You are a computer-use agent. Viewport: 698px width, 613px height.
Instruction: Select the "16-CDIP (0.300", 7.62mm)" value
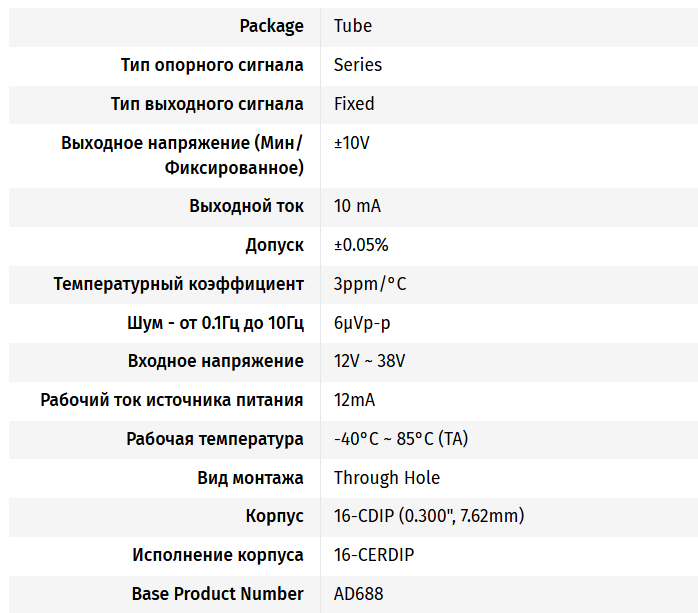click(x=429, y=516)
